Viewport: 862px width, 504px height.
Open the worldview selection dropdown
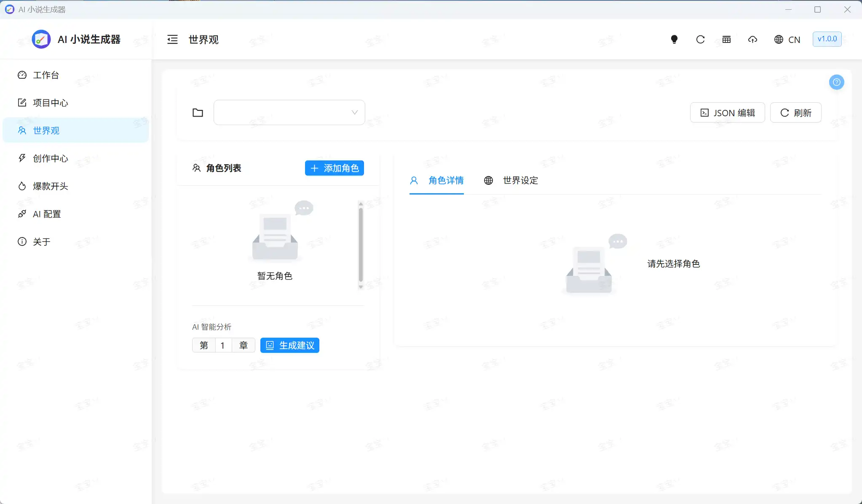289,112
